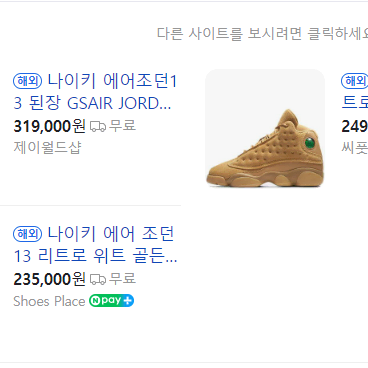Click 무료 shipping label next to 319,000원
This screenshot has width=368, height=368.
click(122, 126)
